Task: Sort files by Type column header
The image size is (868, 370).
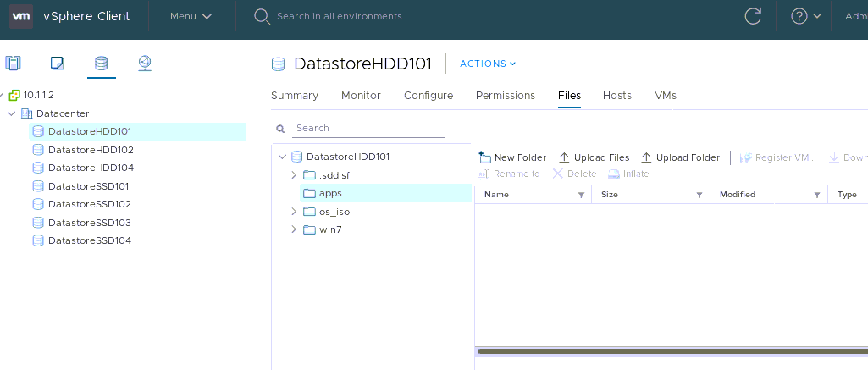Action: [x=847, y=195]
